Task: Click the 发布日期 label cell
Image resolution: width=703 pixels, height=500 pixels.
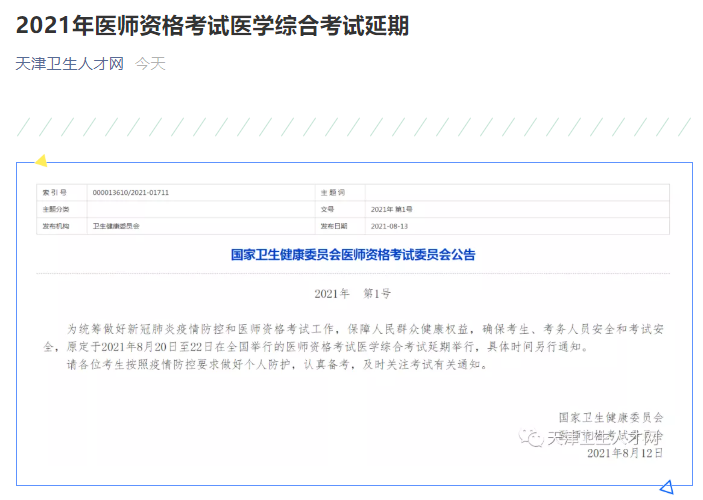Action: click(332, 227)
